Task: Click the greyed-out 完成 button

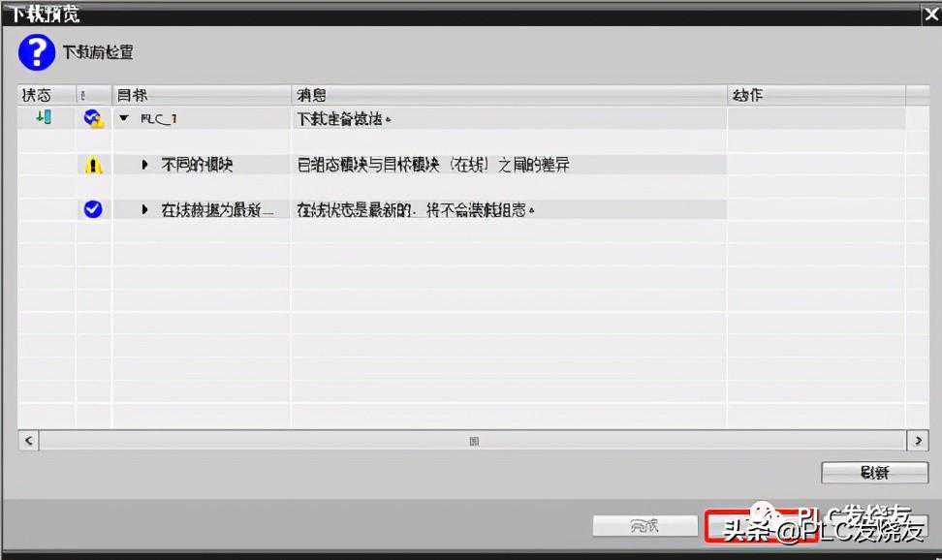Action: click(644, 526)
